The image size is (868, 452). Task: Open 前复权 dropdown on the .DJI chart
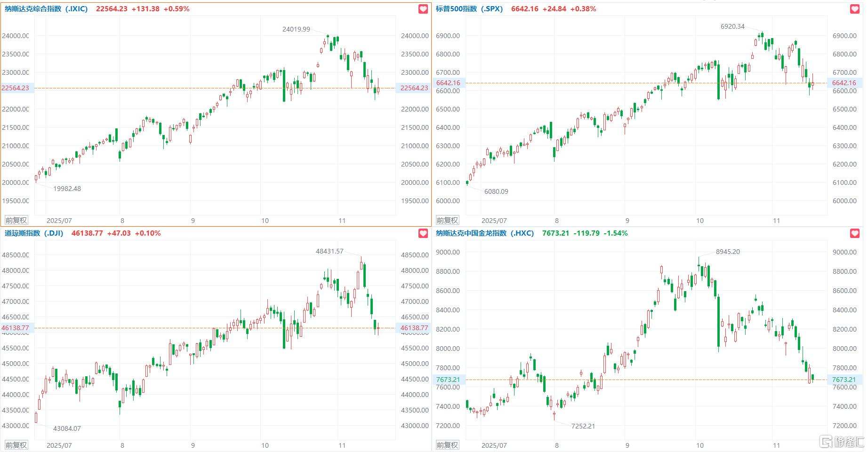point(16,445)
